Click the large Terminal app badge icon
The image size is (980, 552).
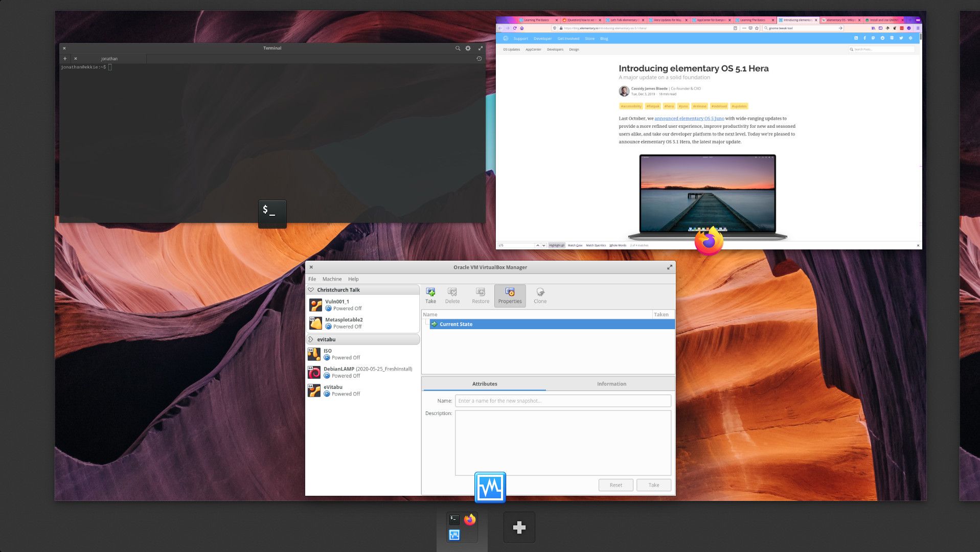(x=272, y=214)
